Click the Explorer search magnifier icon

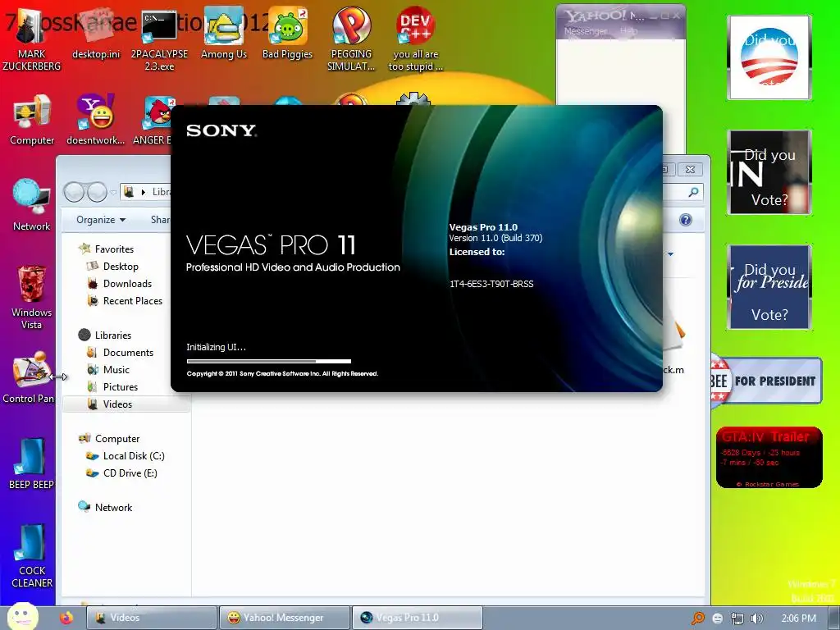click(x=693, y=192)
